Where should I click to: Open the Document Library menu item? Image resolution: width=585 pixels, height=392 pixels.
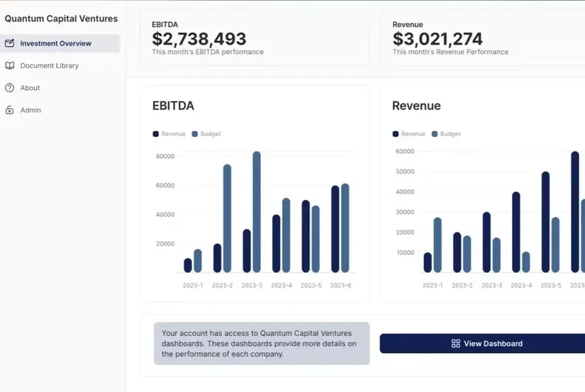pos(49,66)
